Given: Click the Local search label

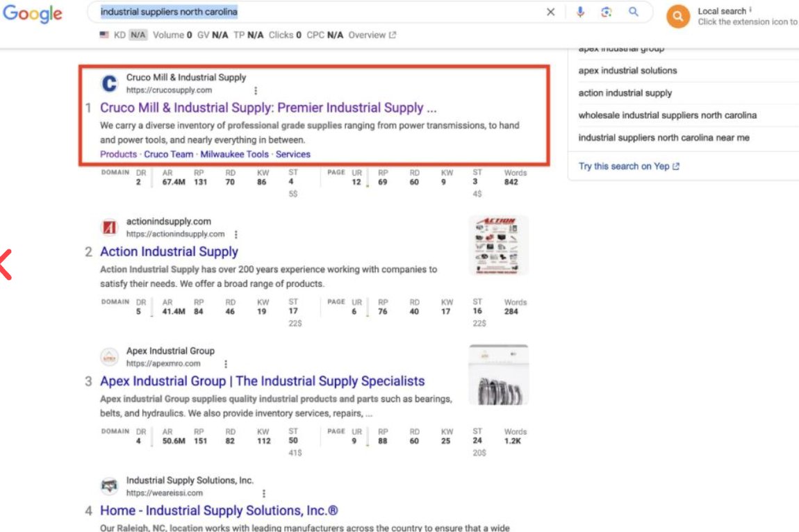Looking at the screenshot, I should point(722,11).
